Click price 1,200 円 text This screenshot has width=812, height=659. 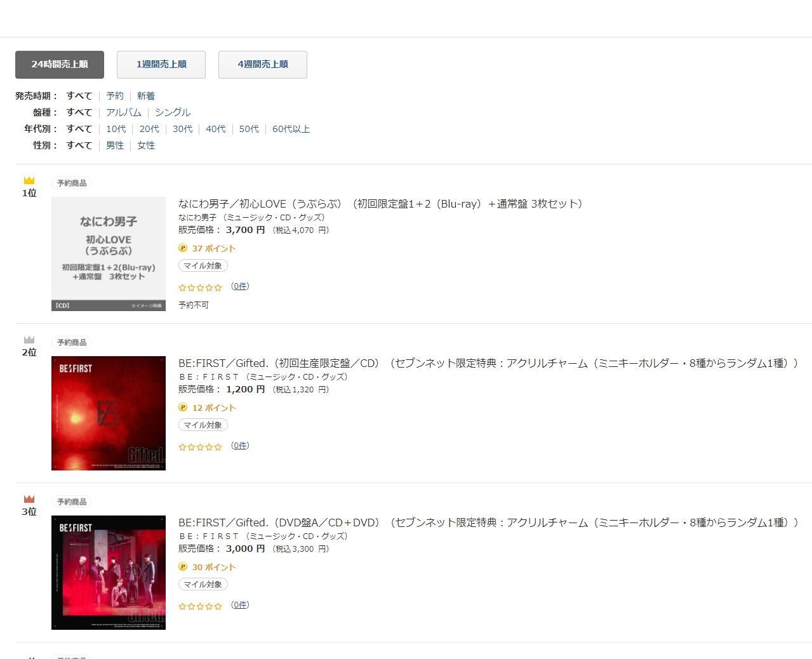[x=246, y=389]
